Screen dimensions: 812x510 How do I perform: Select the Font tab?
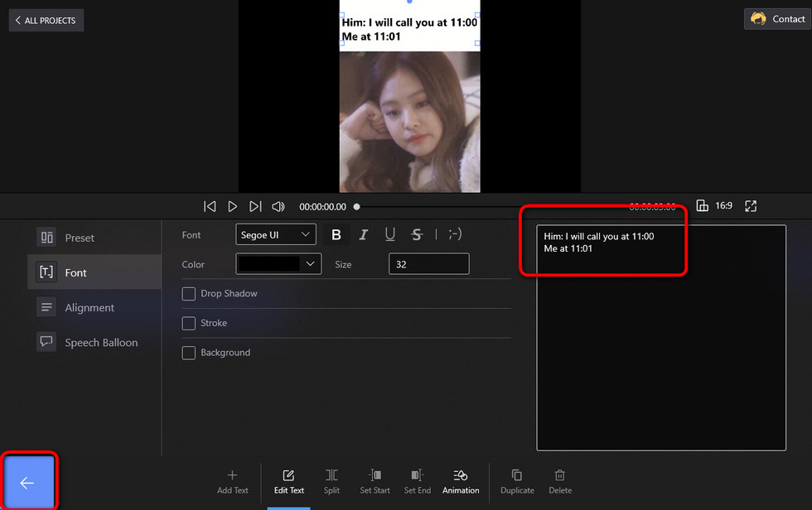tap(94, 272)
